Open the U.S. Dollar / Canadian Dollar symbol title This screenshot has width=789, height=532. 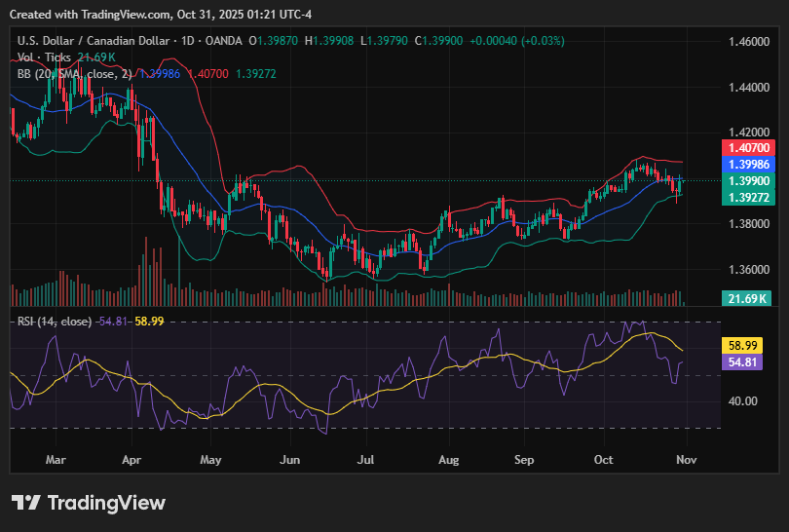click(x=93, y=41)
